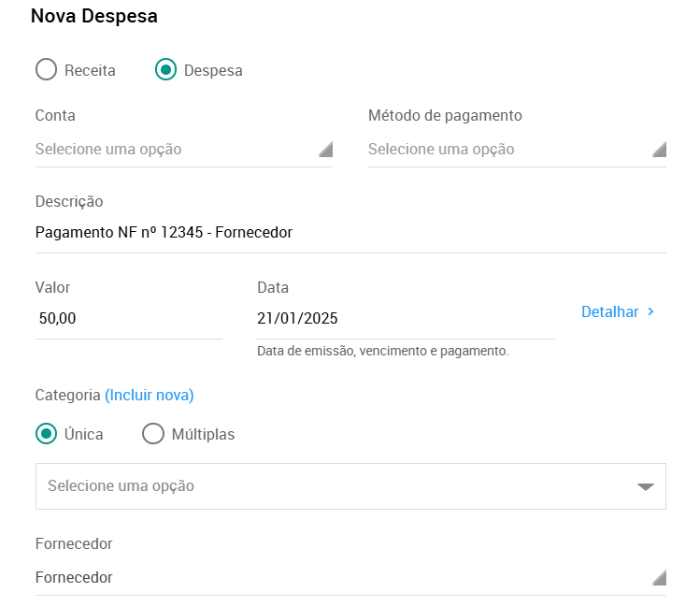Open the Detalhar link
700x607 pixels.
click(x=618, y=311)
